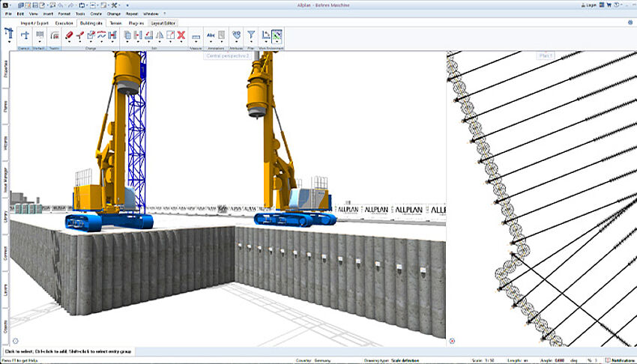Click the red pencil Modify icon
The image size is (637, 364).
(70, 35)
